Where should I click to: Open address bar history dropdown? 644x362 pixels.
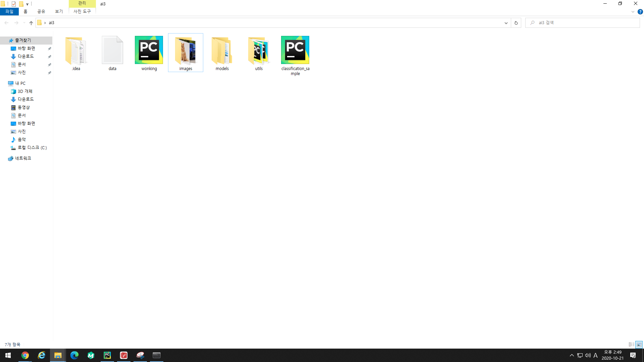pos(506,23)
